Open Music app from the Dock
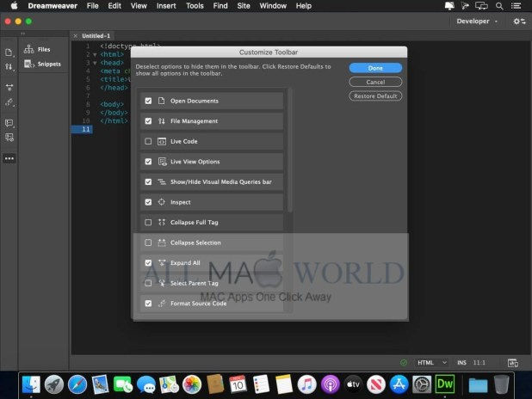This screenshot has width=532, height=399. pyautogui.click(x=306, y=384)
